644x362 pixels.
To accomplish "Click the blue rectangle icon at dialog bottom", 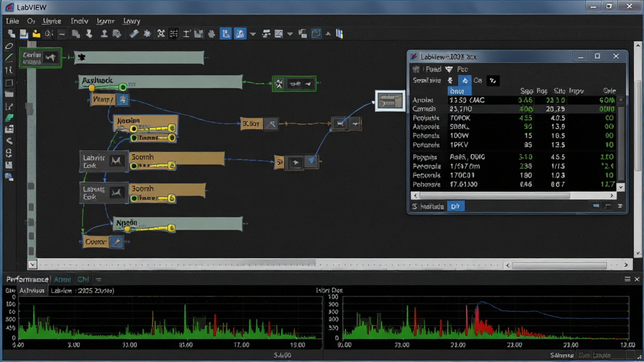I will pyautogui.click(x=596, y=206).
